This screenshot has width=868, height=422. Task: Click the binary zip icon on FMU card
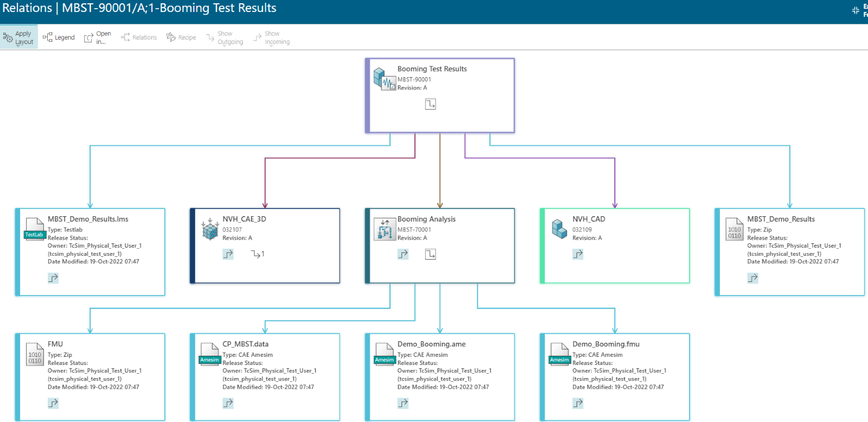35,354
